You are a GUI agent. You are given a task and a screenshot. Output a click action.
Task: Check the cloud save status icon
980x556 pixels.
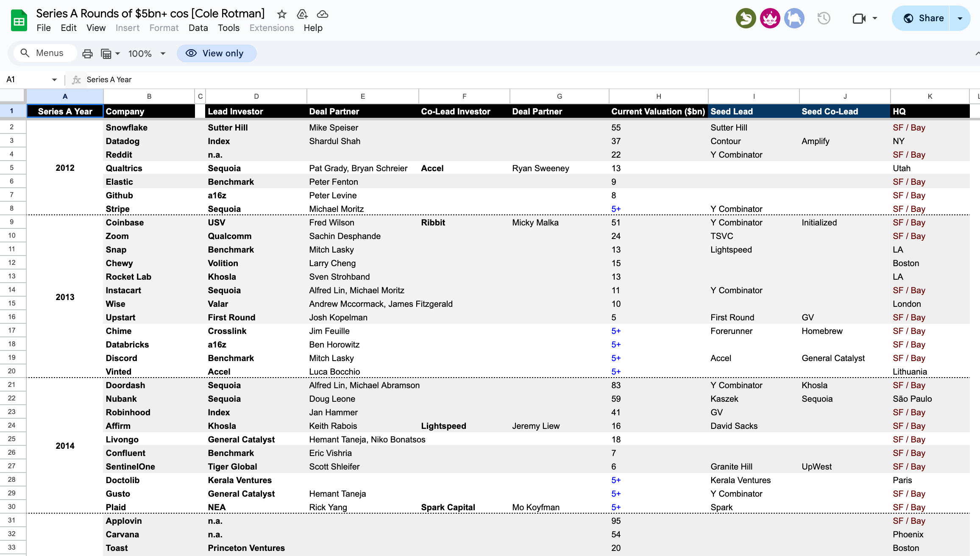tap(323, 14)
